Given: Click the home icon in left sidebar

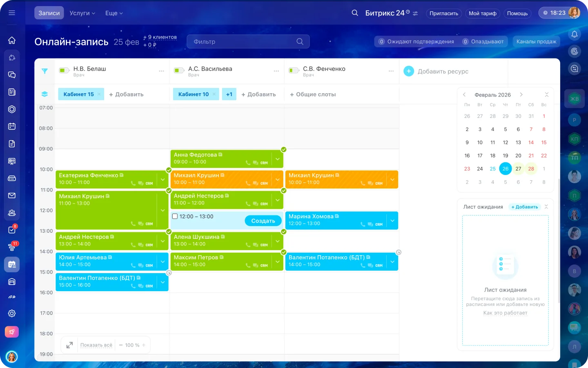Looking at the screenshot, I should 12,40.
